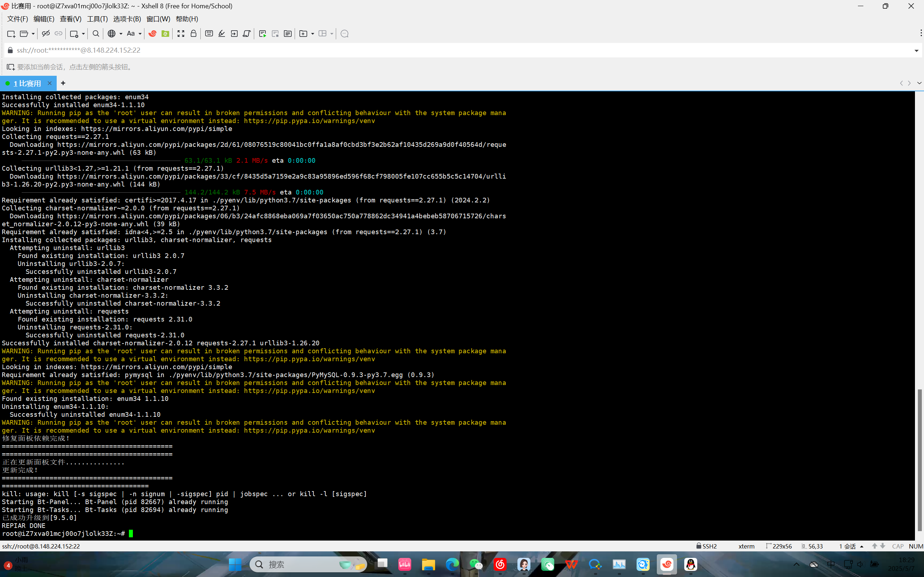This screenshot has height=577, width=924.
Task: Click the slanted page script icon
Action: click(247, 34)
